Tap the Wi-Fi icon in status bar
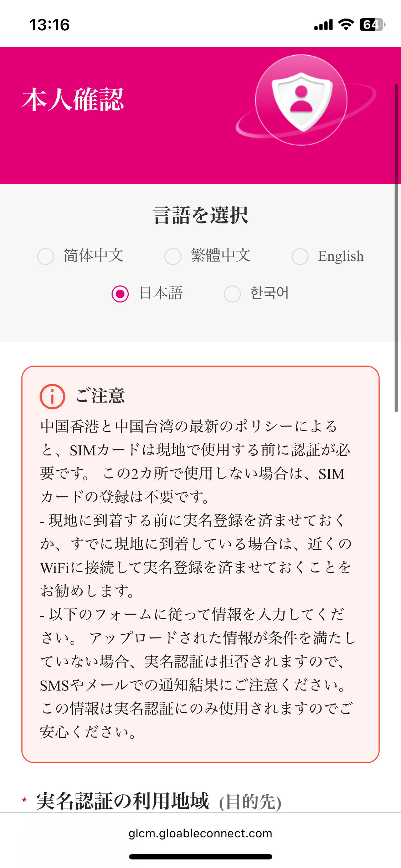 [346, 25]
